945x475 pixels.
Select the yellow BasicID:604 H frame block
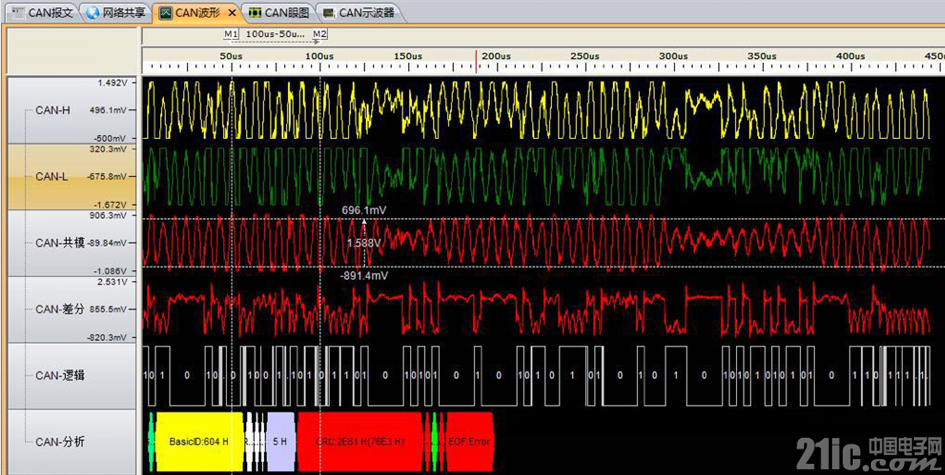click(x=199, y=442)
